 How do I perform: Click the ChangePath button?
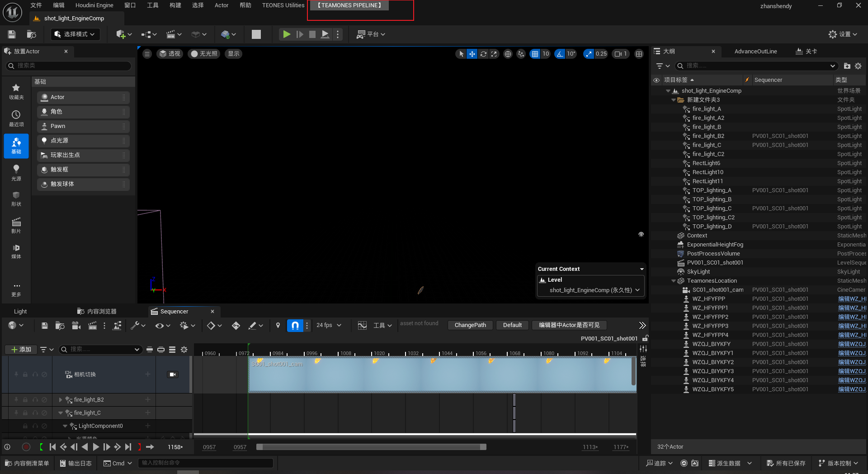(470, 325)
